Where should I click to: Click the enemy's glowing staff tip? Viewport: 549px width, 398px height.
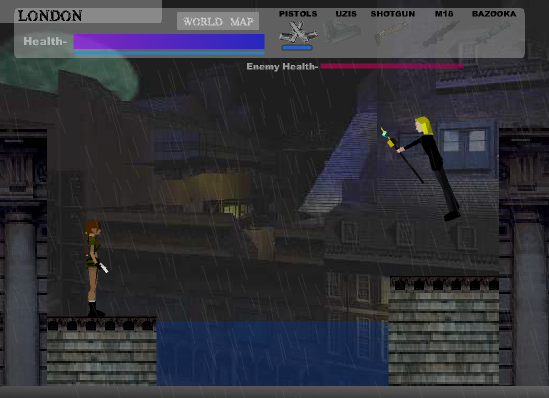pos(385,134)
